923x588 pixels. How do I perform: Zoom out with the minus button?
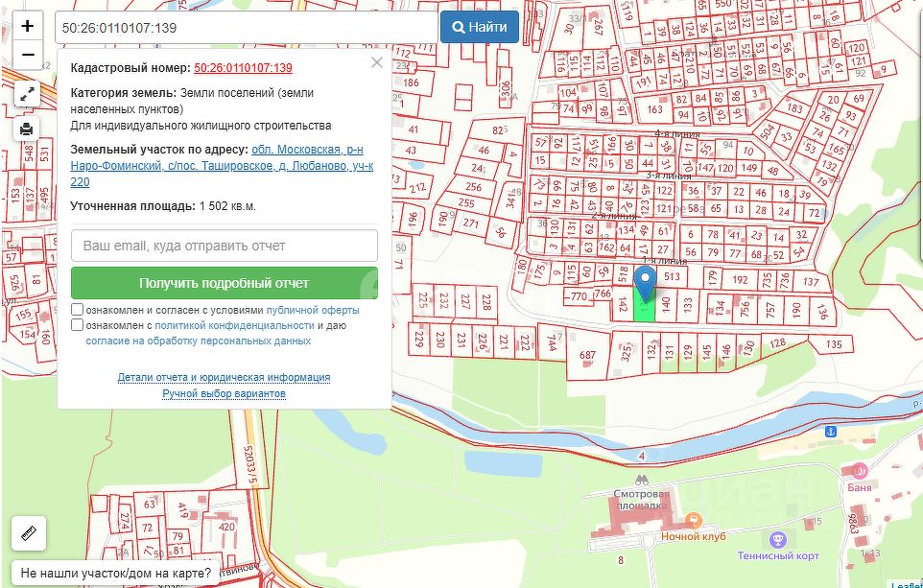28,55
